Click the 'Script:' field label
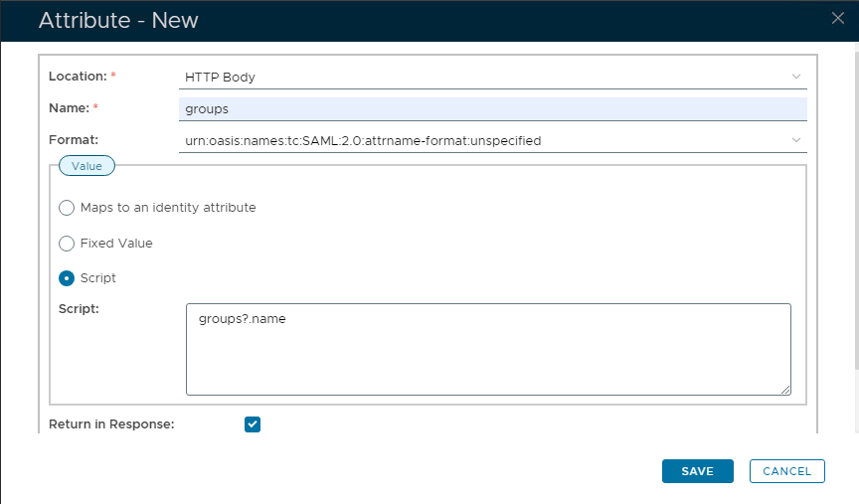 coord(80,309)
